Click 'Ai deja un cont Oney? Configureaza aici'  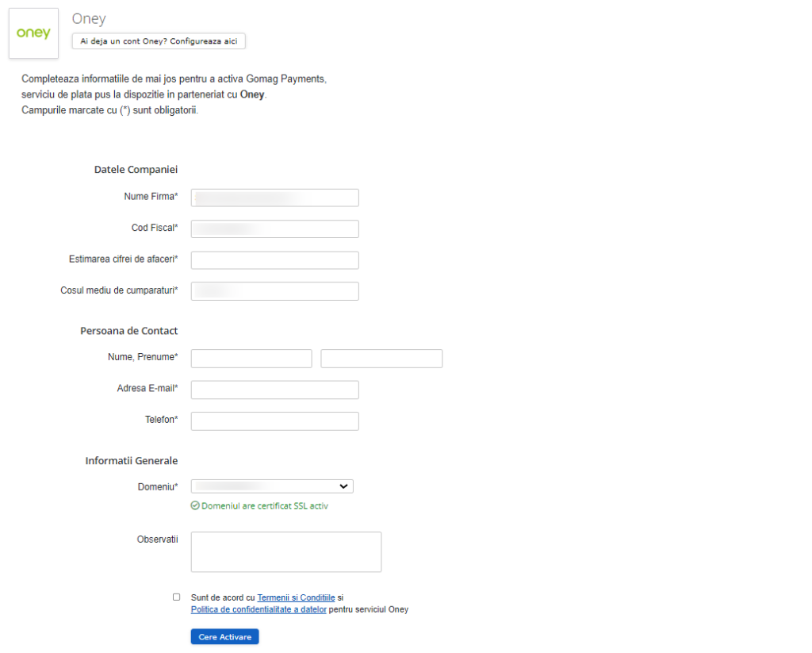(x=159, y=41)
